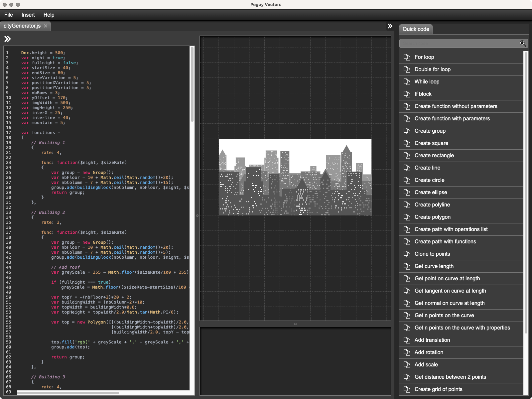Click the code editor vertical scrollbar
This screenshot has height=399, width=532.
(x=192, y=84)
